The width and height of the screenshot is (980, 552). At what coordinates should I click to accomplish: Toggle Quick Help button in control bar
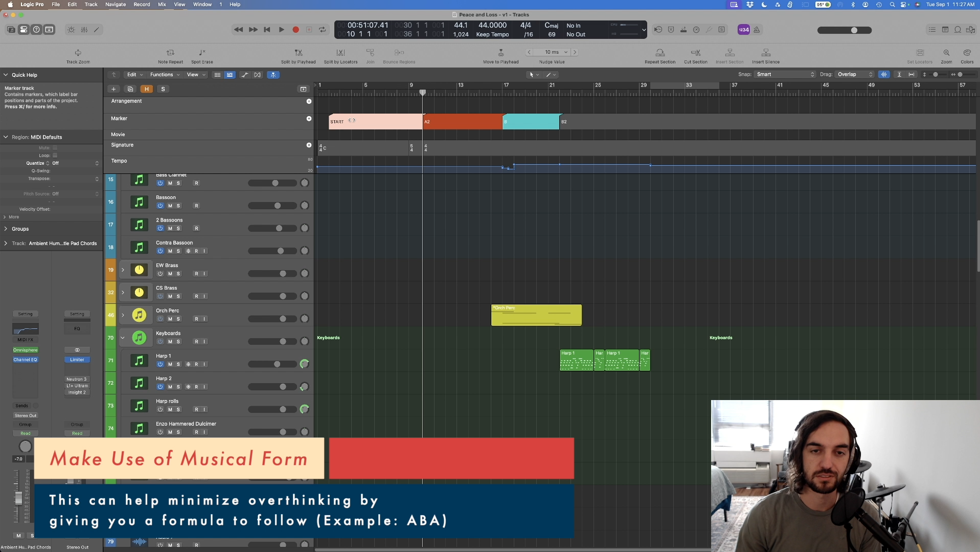point(36,30)
